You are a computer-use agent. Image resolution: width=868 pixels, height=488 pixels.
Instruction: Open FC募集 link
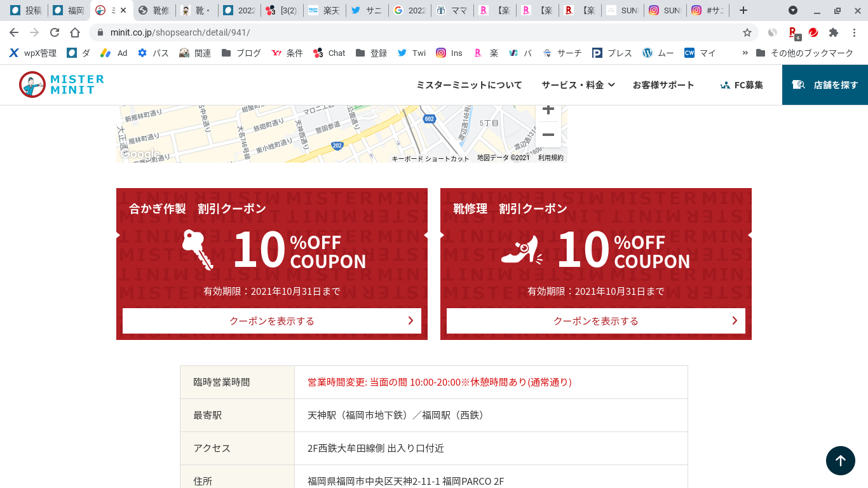point(742,85)
